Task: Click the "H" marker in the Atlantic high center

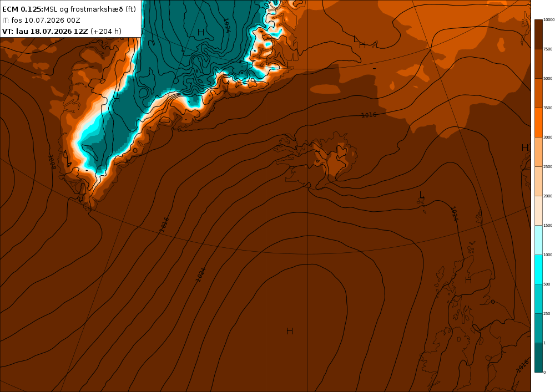Action: tap(290, 331)
